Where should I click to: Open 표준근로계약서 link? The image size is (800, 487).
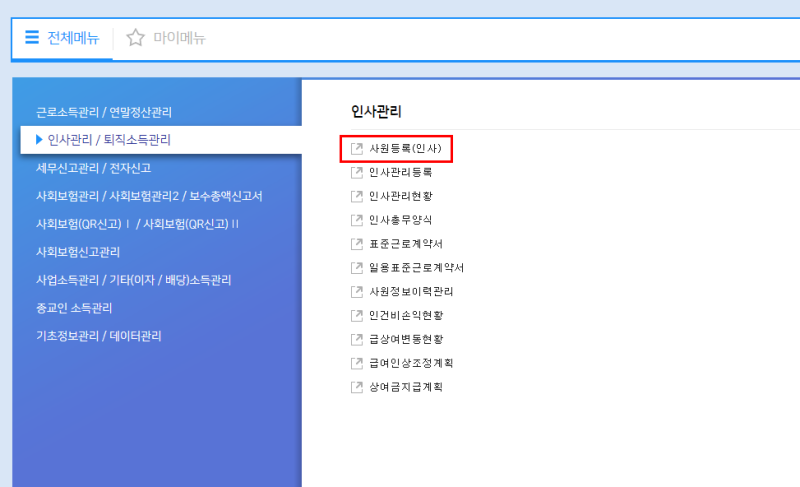pos(406,244)
